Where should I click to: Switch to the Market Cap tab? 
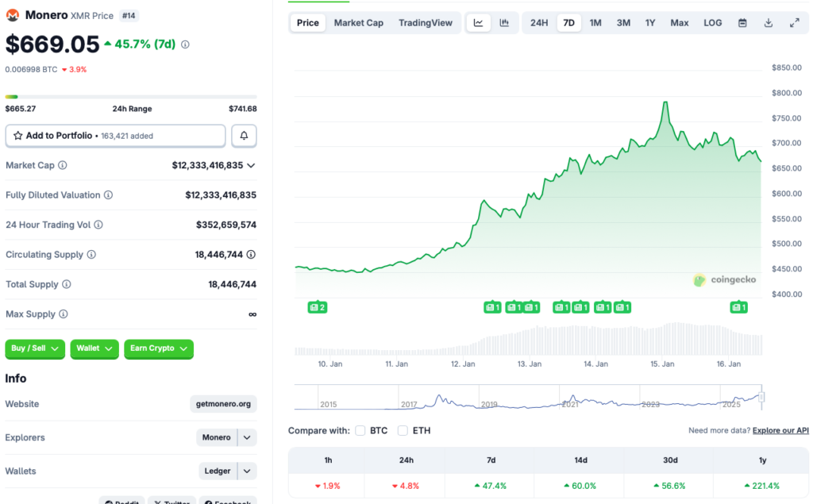pyautogui.click(x=358, y=22)
